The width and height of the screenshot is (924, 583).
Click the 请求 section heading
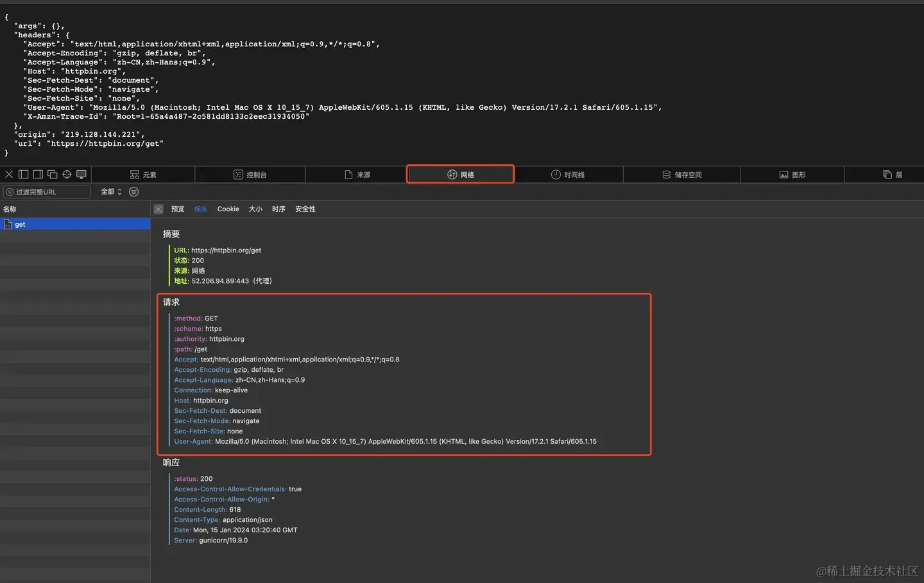click(171, 302)
